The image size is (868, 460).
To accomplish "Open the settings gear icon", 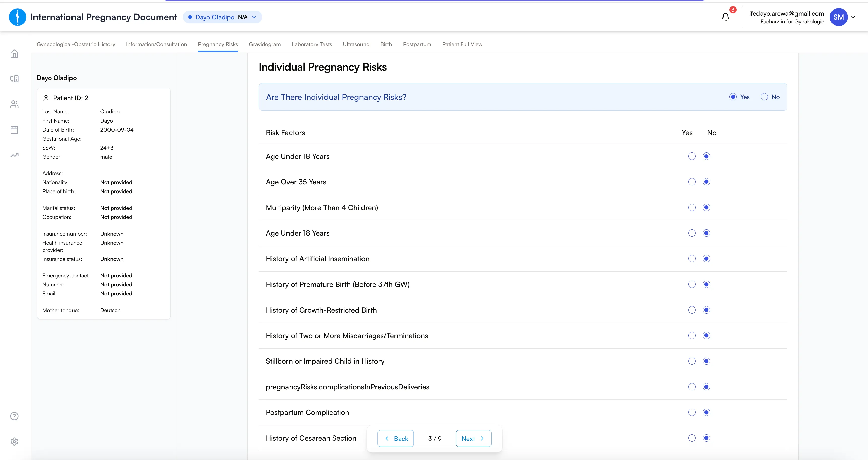I will pos(14,441).
